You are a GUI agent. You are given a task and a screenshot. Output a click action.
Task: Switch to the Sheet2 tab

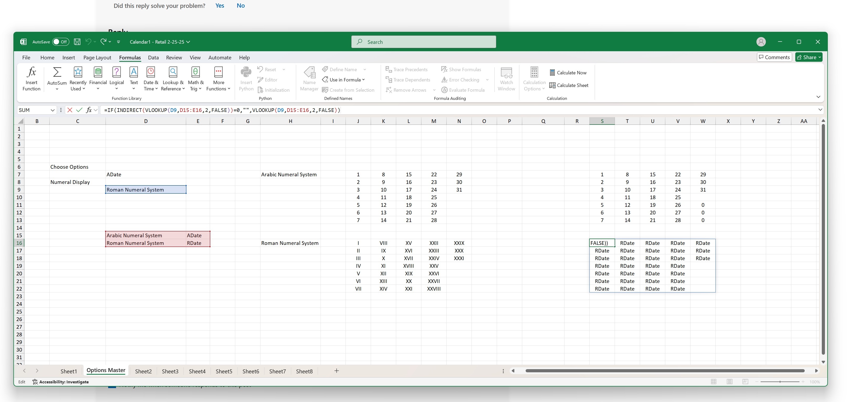point(143,371)
